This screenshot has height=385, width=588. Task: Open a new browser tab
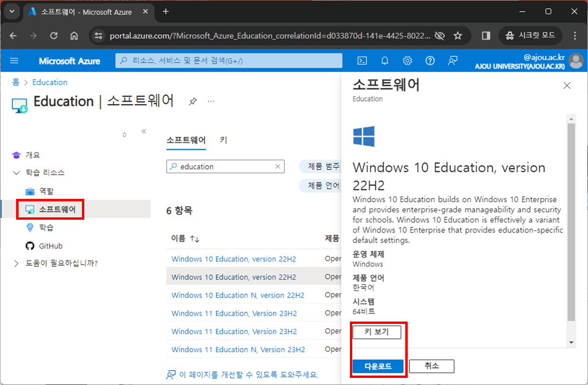[166, 12]
